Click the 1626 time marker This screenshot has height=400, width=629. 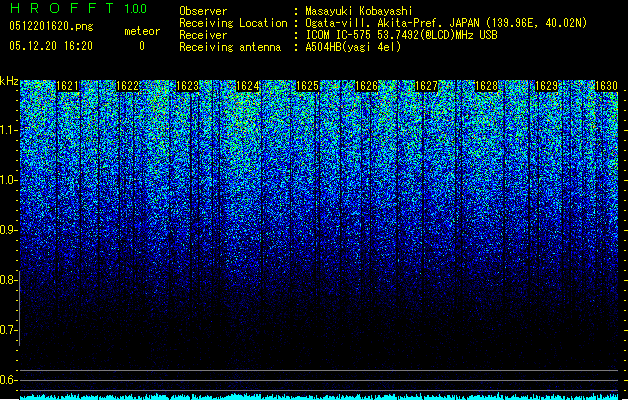click(367, 86)
